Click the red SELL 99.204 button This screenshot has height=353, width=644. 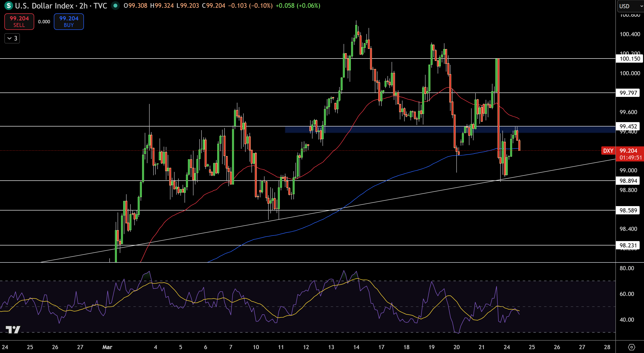click(19, 22)
